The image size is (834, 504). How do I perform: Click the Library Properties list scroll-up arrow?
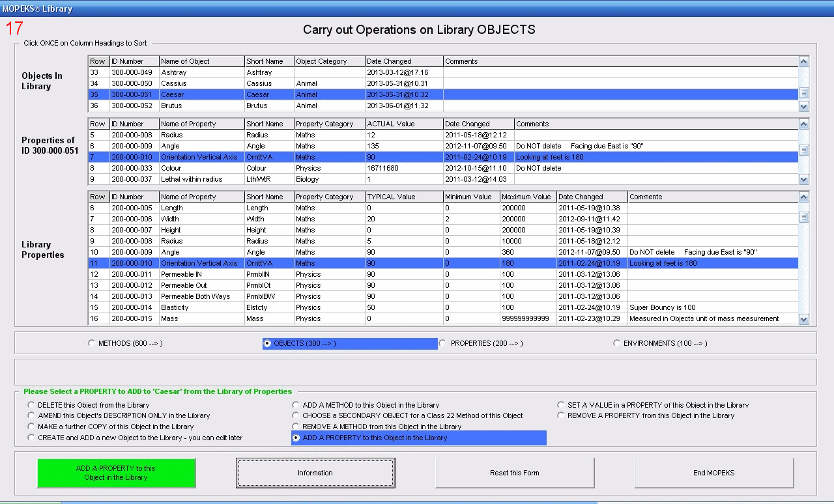804,197
